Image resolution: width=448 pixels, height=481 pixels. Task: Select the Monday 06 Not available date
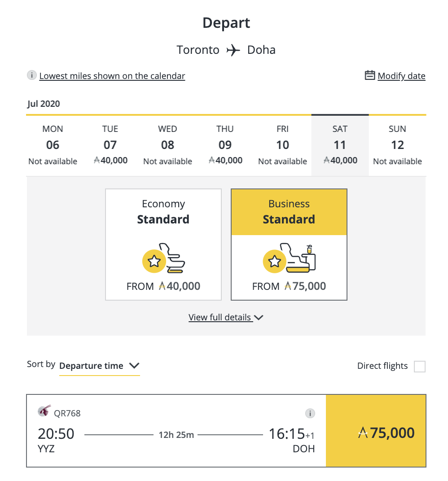(53, 145)
